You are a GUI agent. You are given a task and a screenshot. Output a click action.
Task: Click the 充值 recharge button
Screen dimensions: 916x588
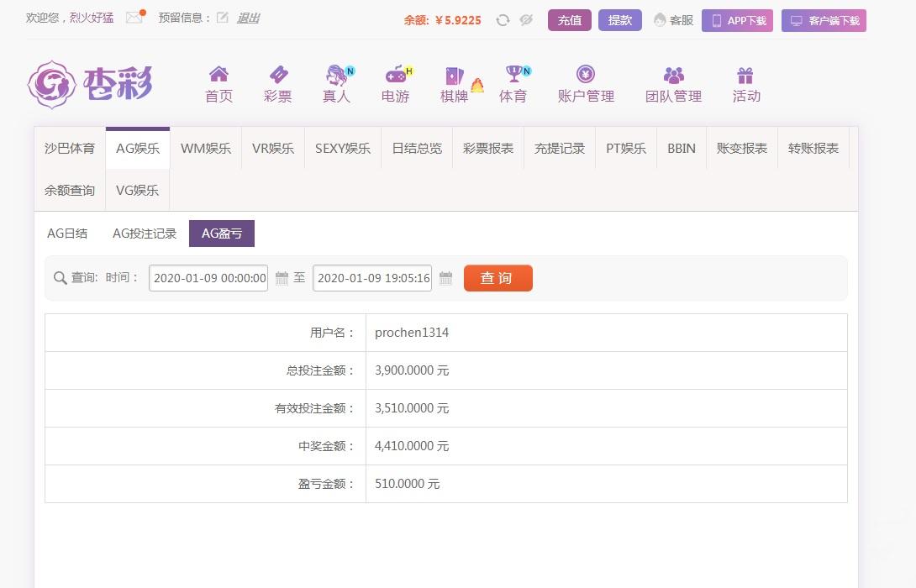pos(570,20)
